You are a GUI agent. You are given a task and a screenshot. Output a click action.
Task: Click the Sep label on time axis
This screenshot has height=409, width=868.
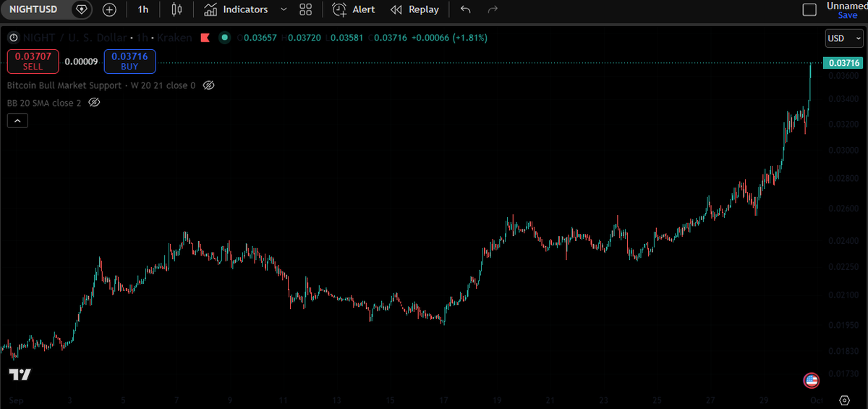pos(15,400)
